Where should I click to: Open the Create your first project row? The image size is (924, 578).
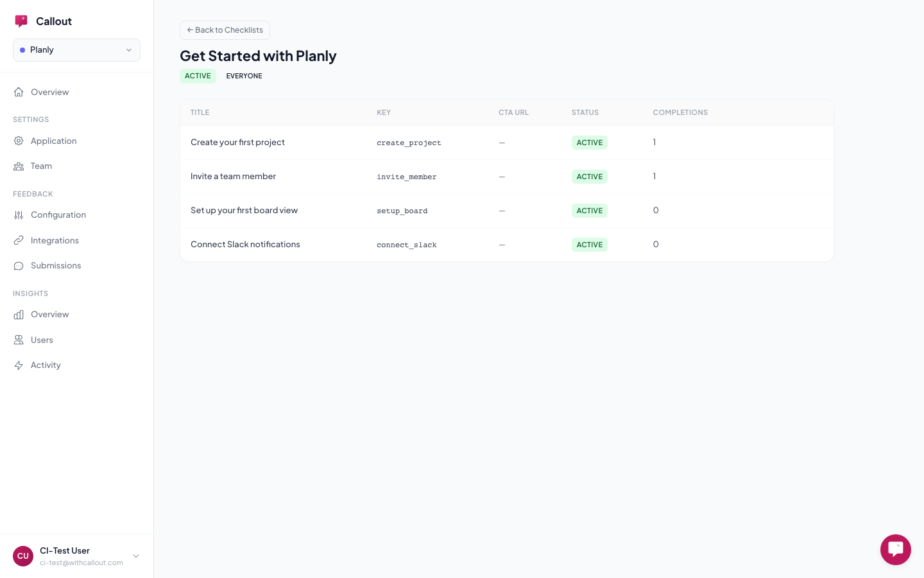point(237,142)
